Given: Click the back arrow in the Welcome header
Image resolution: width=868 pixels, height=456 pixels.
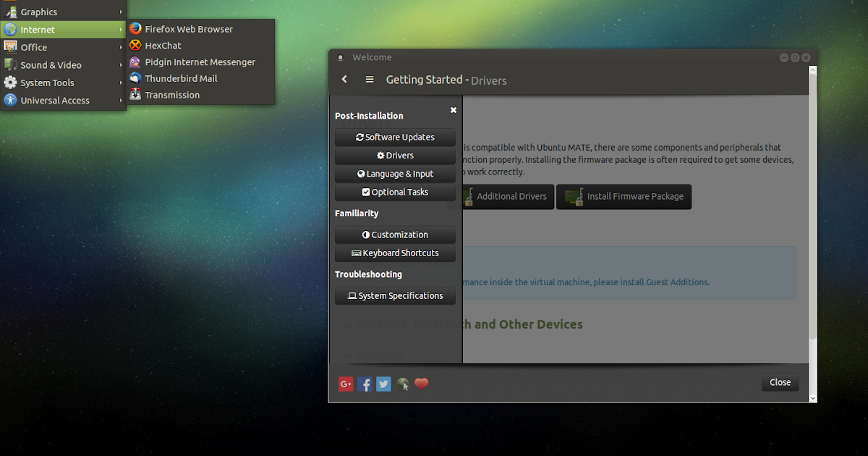Looking at the screenshot, I should coord(344,80).
